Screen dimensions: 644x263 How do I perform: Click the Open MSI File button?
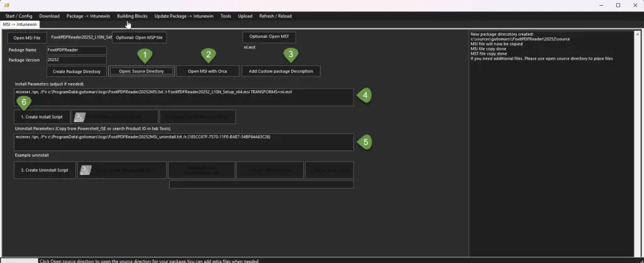27,38
